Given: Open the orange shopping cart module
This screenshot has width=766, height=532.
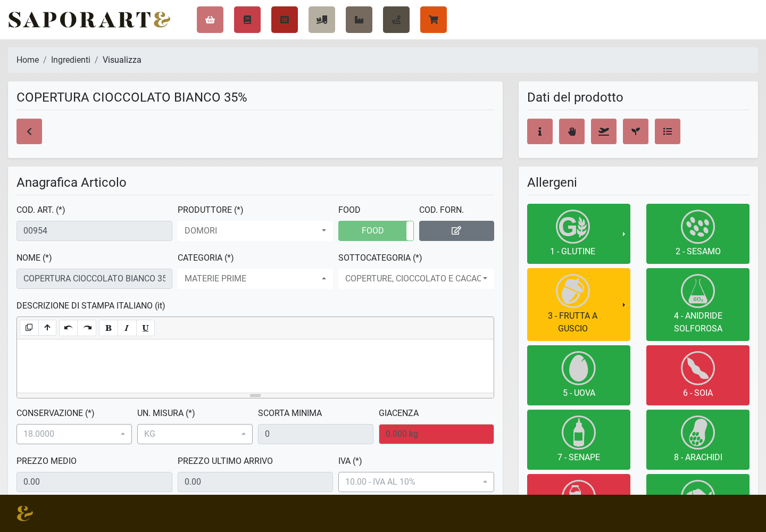Looking at the screenshot, I should [x=434, y=20].
